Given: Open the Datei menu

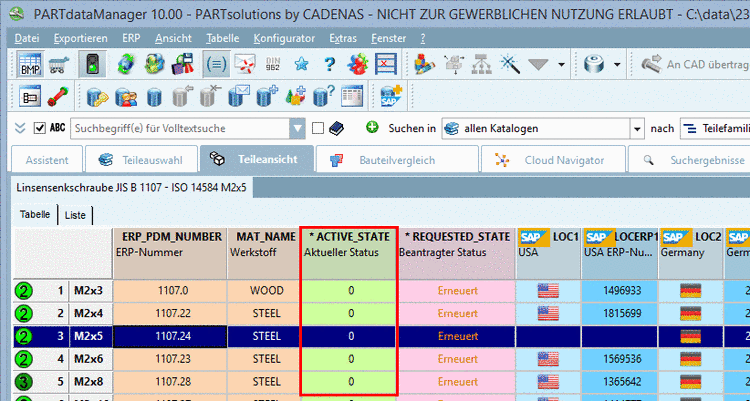Looking at the screenshot, I should click(x=27, y=38).
